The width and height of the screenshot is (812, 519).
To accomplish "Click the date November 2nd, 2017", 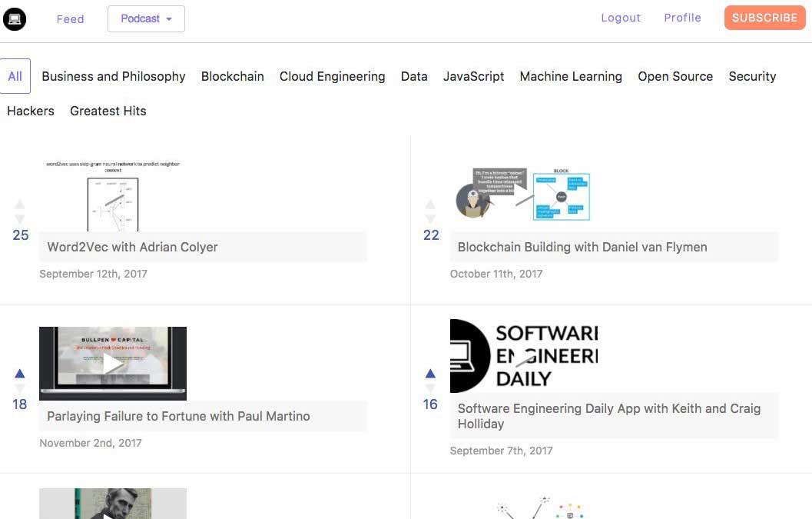I will 91,443.
